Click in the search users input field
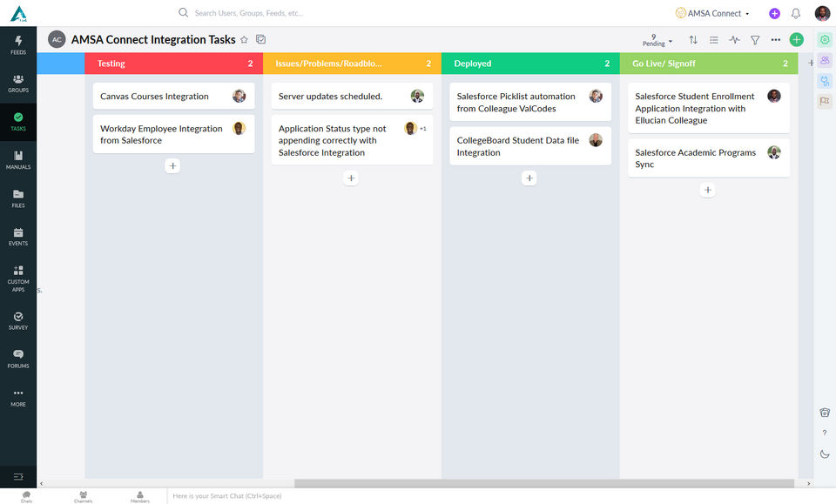The height and width of the screenshot is (504, 836). click(248, 13)
